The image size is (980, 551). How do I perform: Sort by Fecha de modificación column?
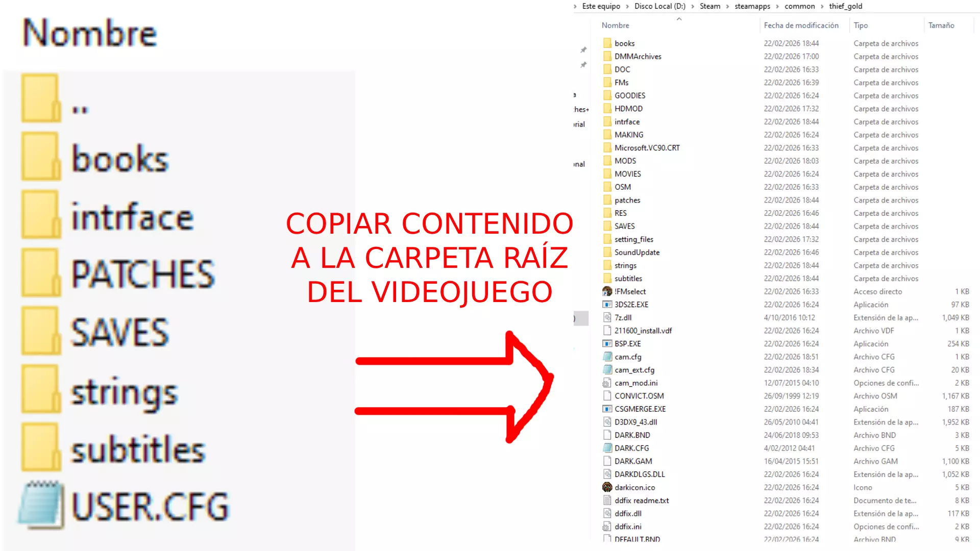pyautogui.click(x=801, y=26)
